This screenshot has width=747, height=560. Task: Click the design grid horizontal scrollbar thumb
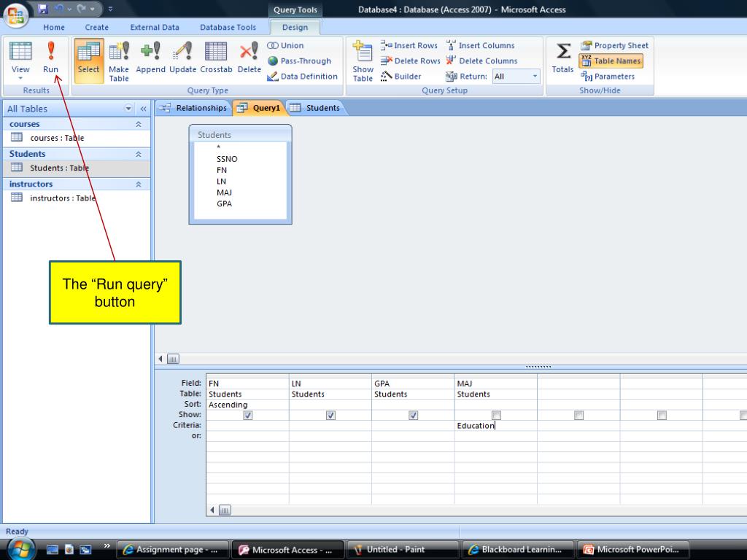point(225,510)
